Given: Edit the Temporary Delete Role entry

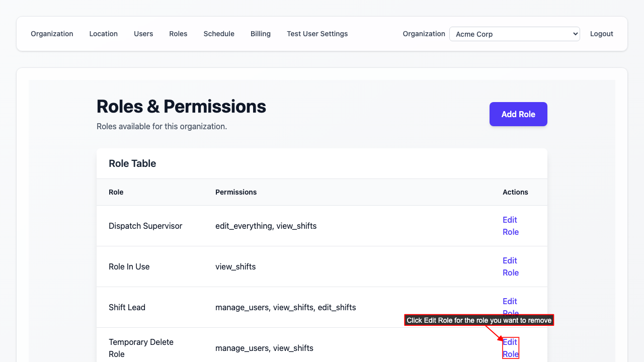Looking at the screenshot, I should pyautogui.click(x=510, y=348).
